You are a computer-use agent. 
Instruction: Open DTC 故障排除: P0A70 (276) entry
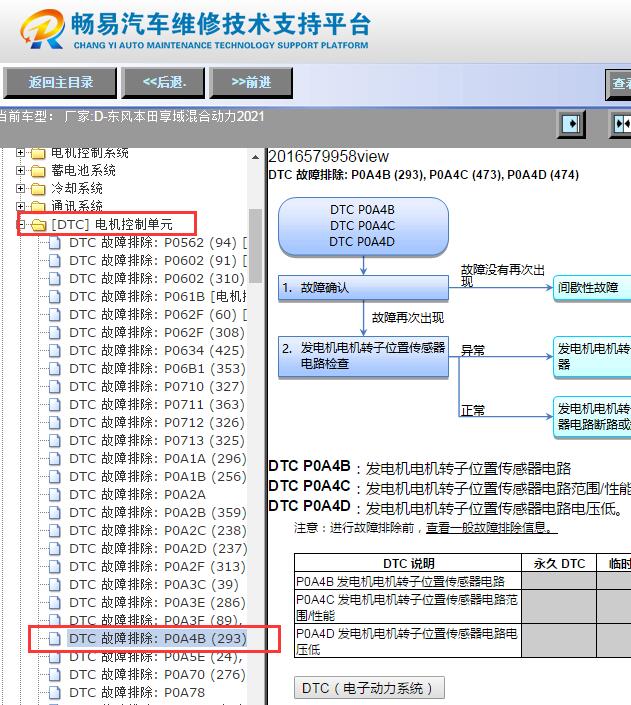tap(157, 674)
